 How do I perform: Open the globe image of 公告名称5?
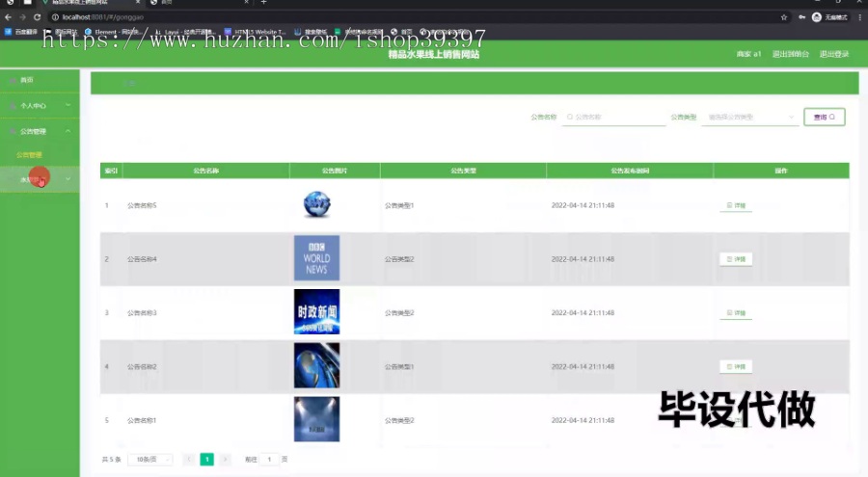point(316,204)
